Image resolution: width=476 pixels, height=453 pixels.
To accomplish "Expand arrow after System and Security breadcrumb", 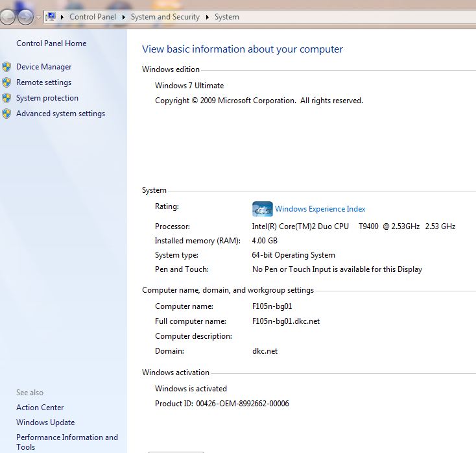I will (x=208, y=18).
